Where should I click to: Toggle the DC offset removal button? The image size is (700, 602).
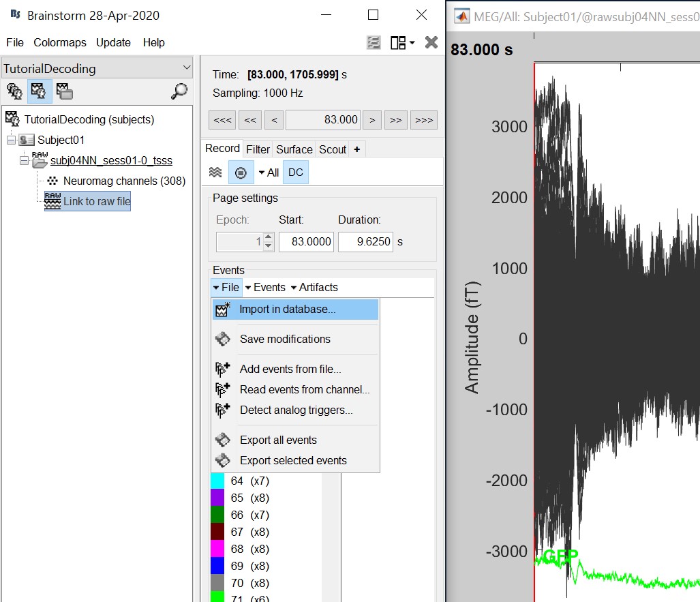pyautogui.click(x=295, y=172)
